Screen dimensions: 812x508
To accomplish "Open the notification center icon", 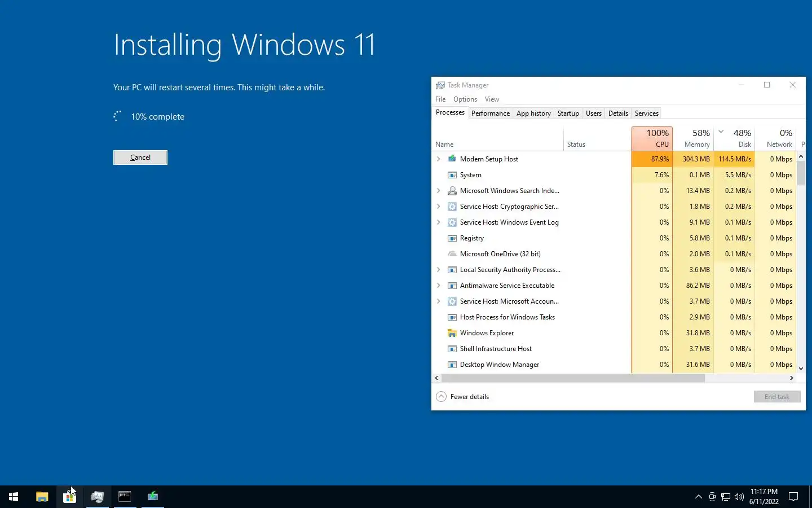I will pos(793,497).
